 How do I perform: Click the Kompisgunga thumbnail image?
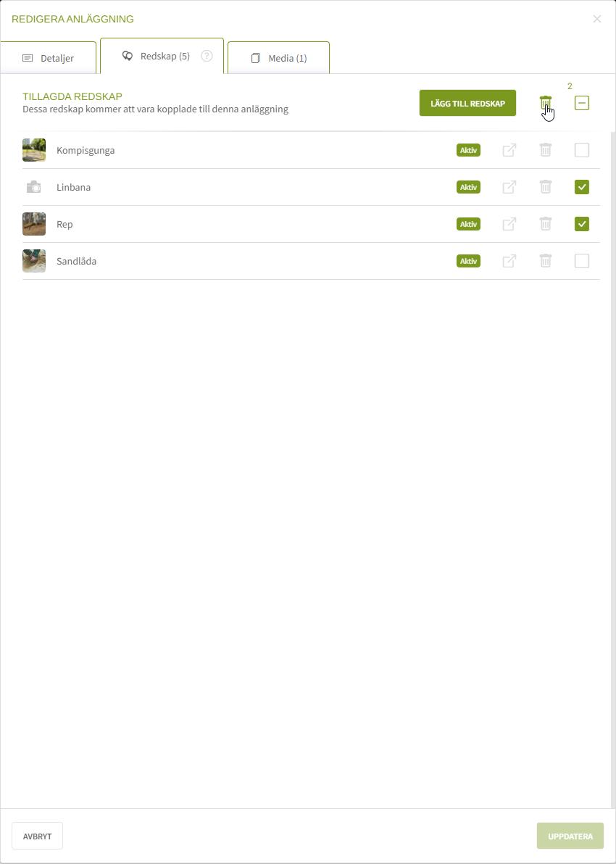(34, 150)
